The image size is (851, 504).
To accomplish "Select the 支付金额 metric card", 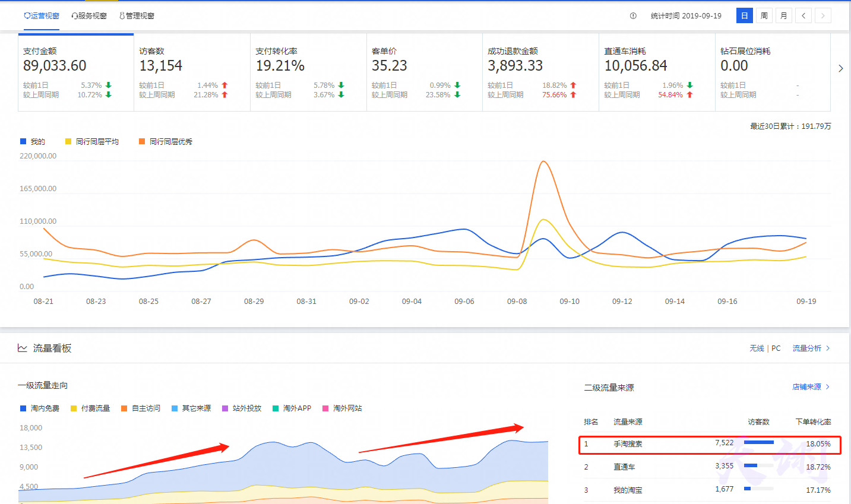I will (76, 72).
